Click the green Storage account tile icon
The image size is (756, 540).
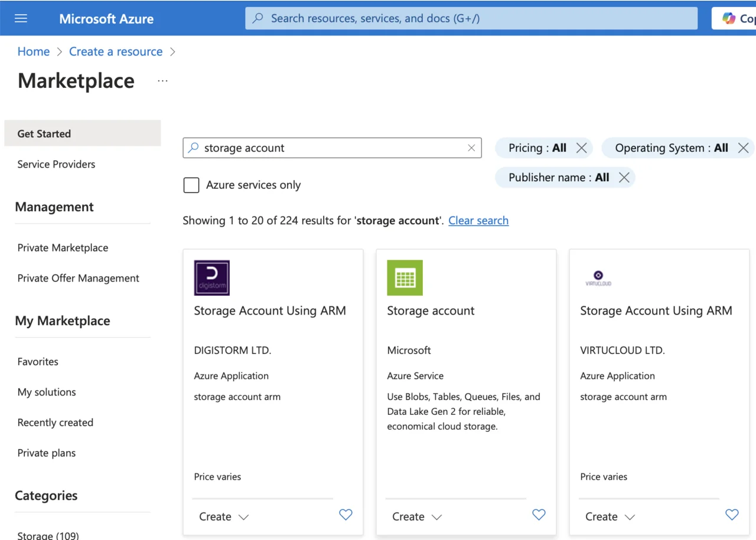tap(405, 277)
